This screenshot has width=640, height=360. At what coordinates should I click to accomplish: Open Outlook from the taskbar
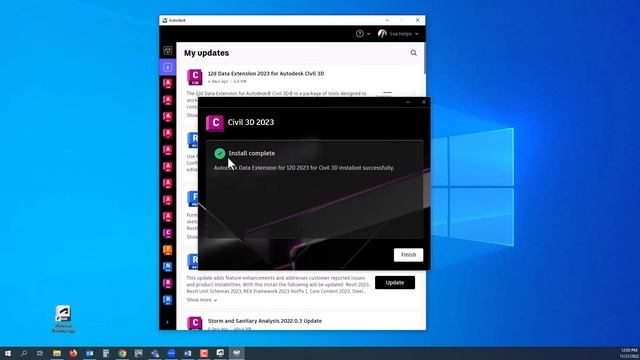(89, 353)
